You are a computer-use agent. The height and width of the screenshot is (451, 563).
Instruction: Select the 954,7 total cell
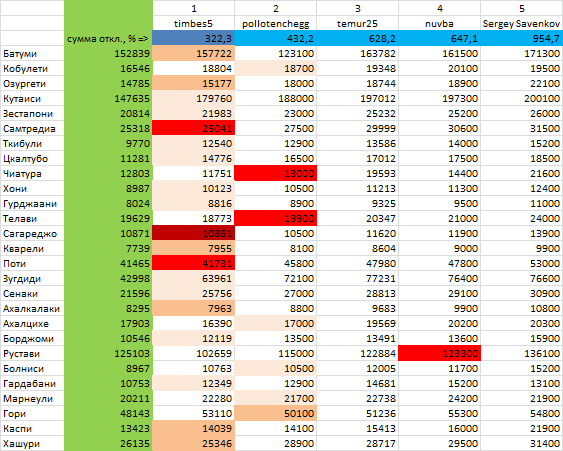521,38
